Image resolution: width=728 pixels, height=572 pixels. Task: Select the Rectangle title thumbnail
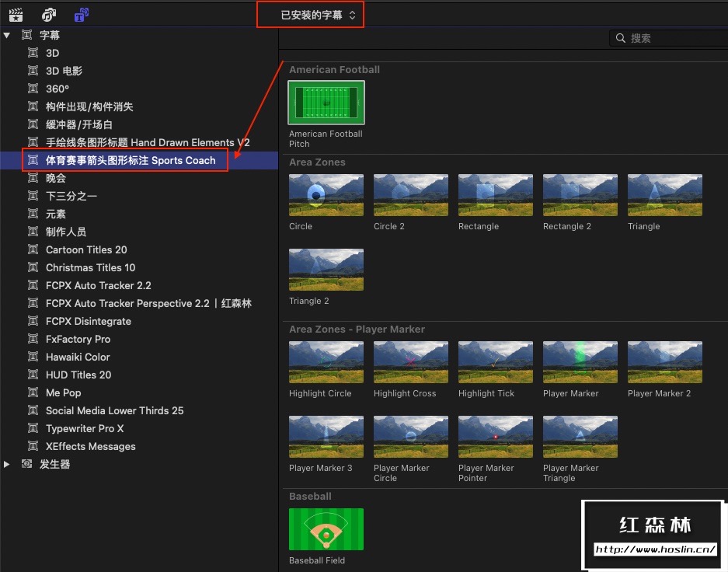pyautogui.click(x=496, y=195)
